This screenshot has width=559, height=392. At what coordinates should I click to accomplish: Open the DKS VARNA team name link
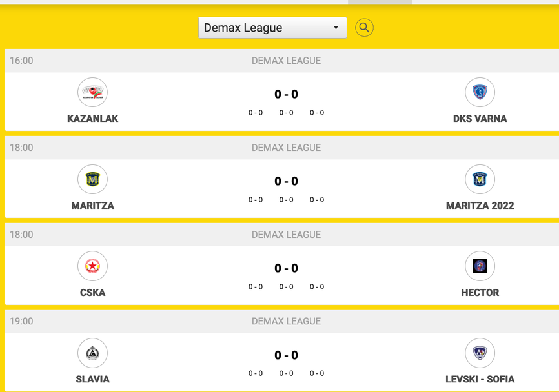(480, 119)
